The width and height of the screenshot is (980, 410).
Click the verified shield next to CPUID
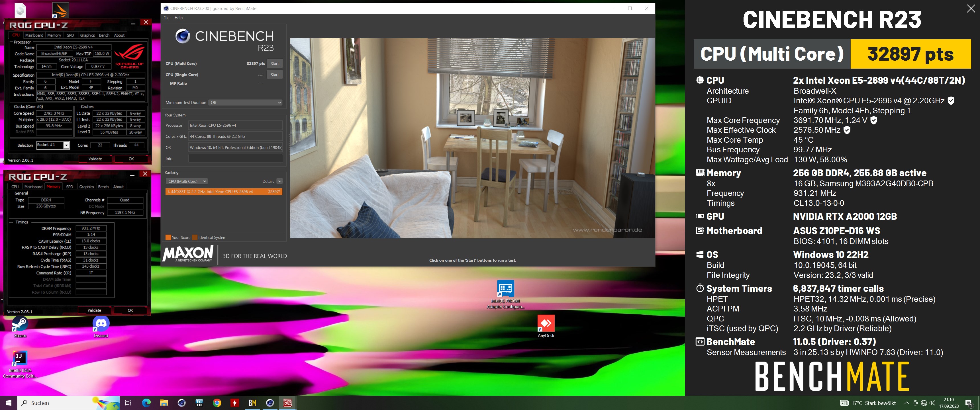[951, 101]
